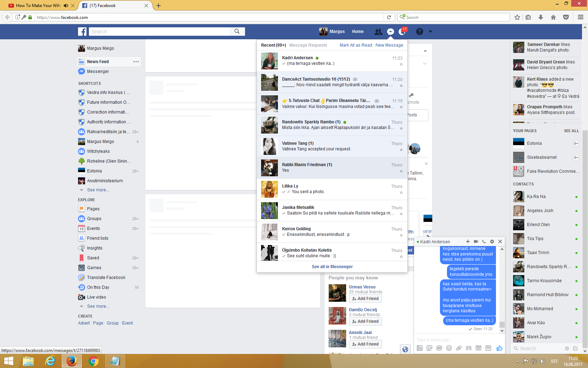Open Windows taskbar volume control
This screenshot has width=588, height=368.
(x=542, y=361)
